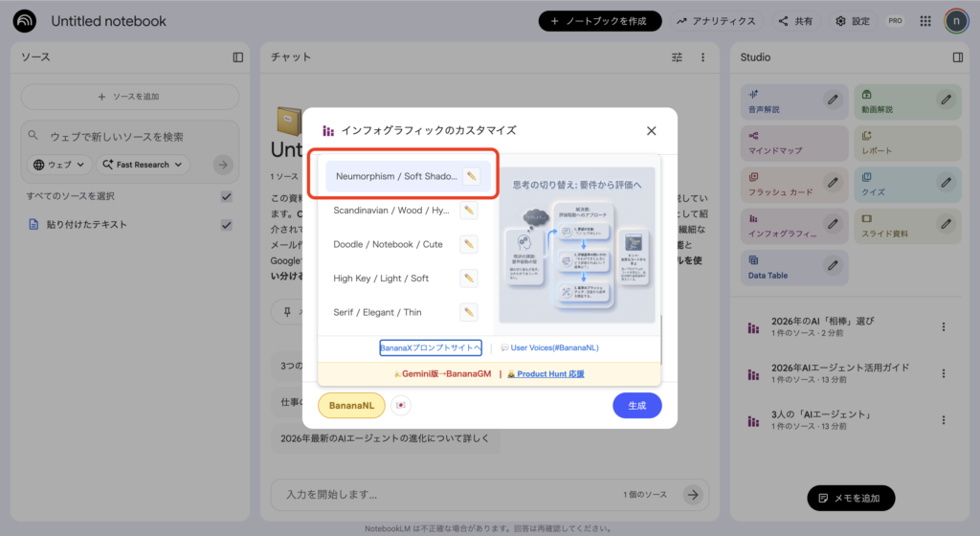This screenshot has height=536, width=980.
Task: Select High Key / Light / Soft style
Action: [381, 279]
